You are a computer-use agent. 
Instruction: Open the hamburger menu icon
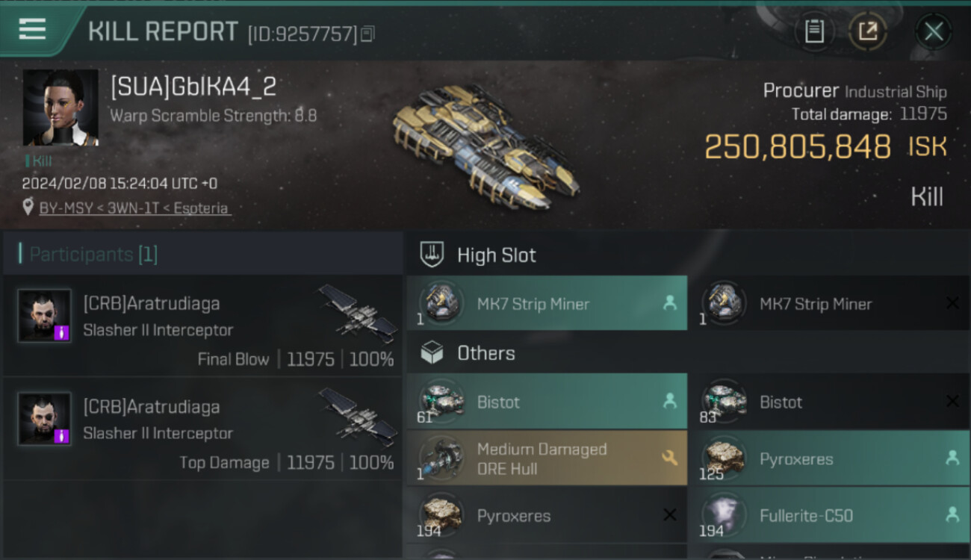[32, 30]
